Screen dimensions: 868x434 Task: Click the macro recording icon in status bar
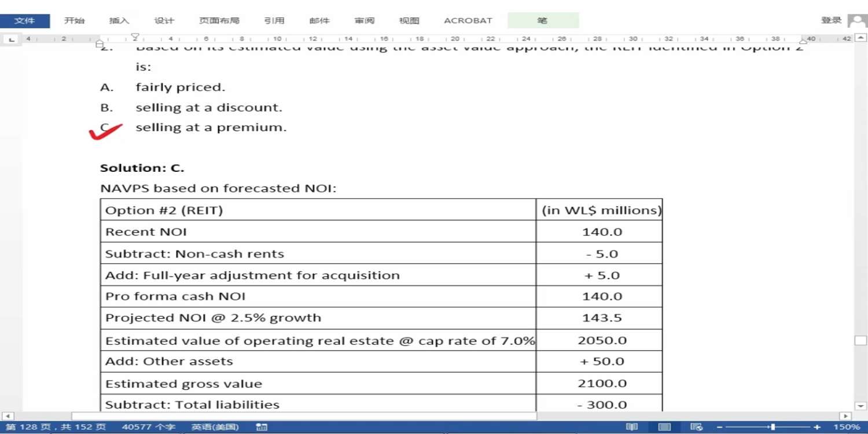(262, 427)
